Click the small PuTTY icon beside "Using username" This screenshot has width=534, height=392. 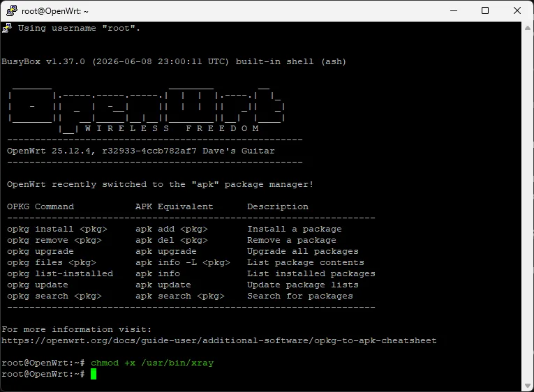point(7,28)
